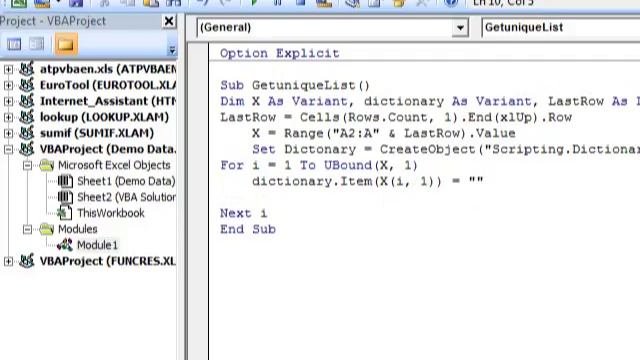
Task: Collapse the Modules folder
Action: click(x=27, y=229)
